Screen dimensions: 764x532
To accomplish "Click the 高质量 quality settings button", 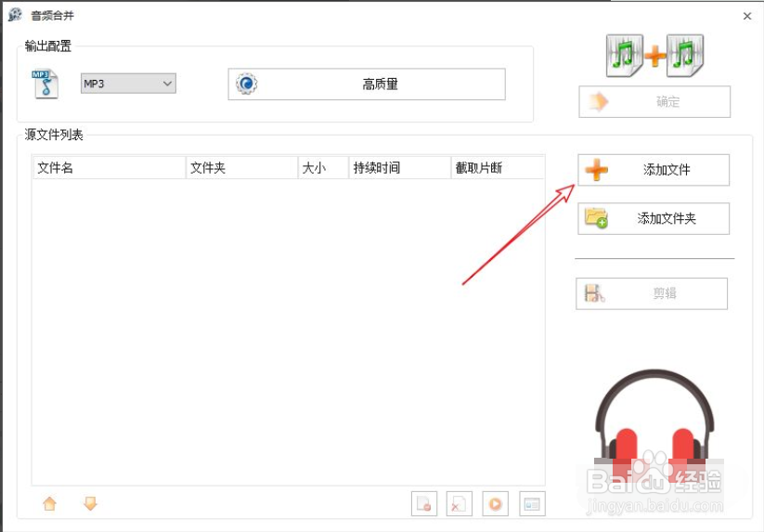I will tap(367, 84).
